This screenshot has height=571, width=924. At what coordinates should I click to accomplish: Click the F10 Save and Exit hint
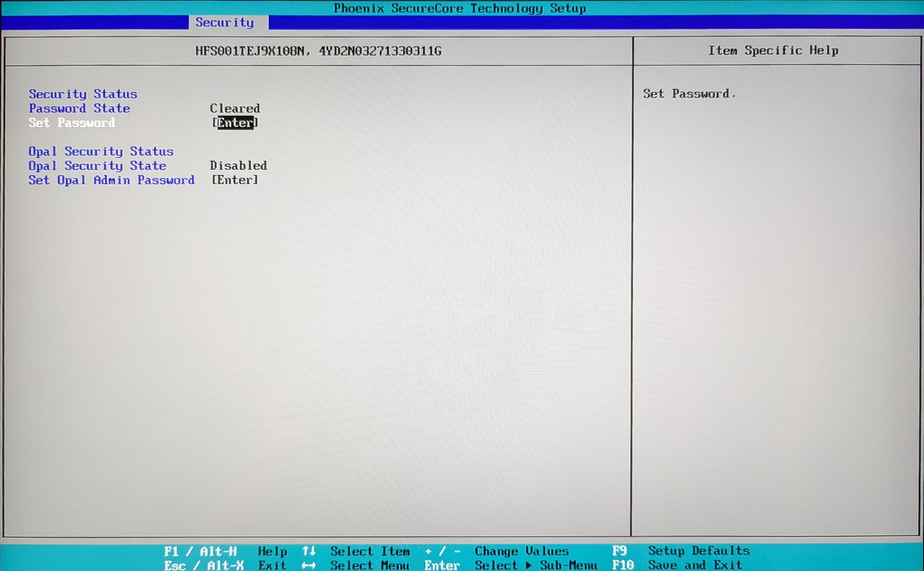point(676,565)
